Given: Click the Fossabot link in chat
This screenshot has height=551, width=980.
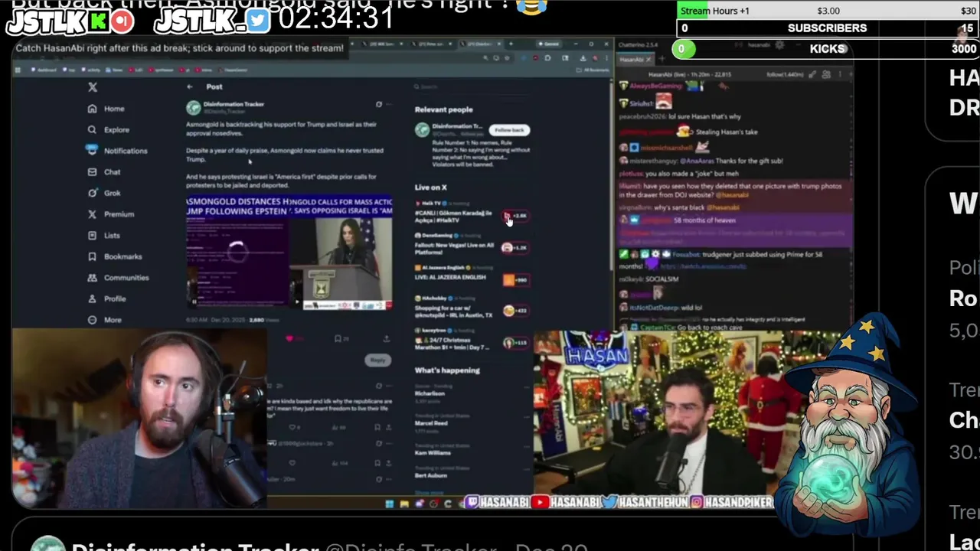Looking at the screenshot, I should 703,266.
